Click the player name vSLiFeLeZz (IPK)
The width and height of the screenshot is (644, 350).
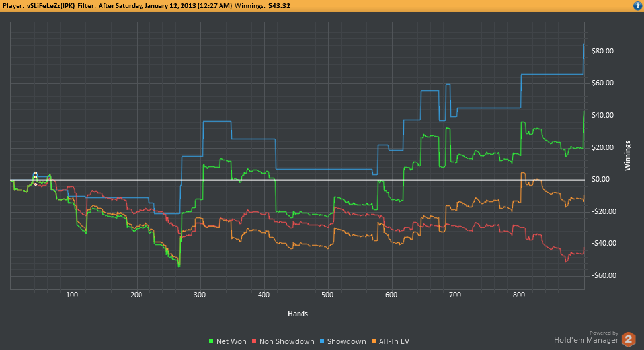tap(51, 6)
